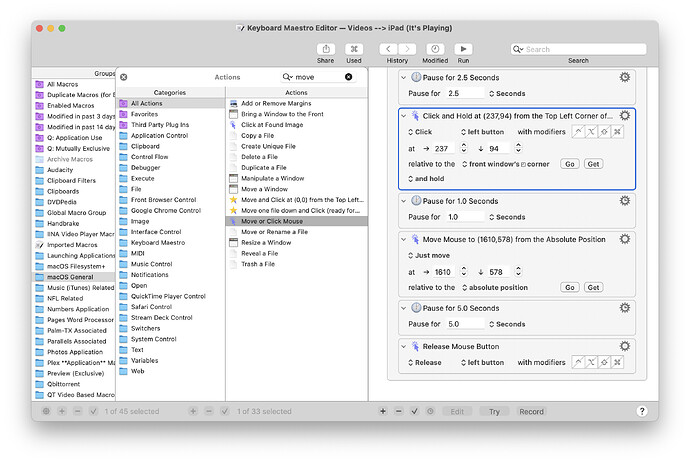Viewport: 690px width, 463px height.
Task: Click the magnifier icon in toolbar Search field
Action: (518, 49)
